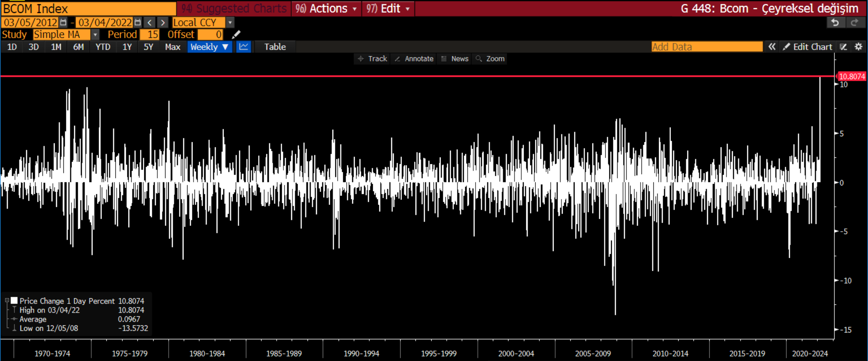Select the Max range
868x361 pixels.
click(x=172, y=47)
